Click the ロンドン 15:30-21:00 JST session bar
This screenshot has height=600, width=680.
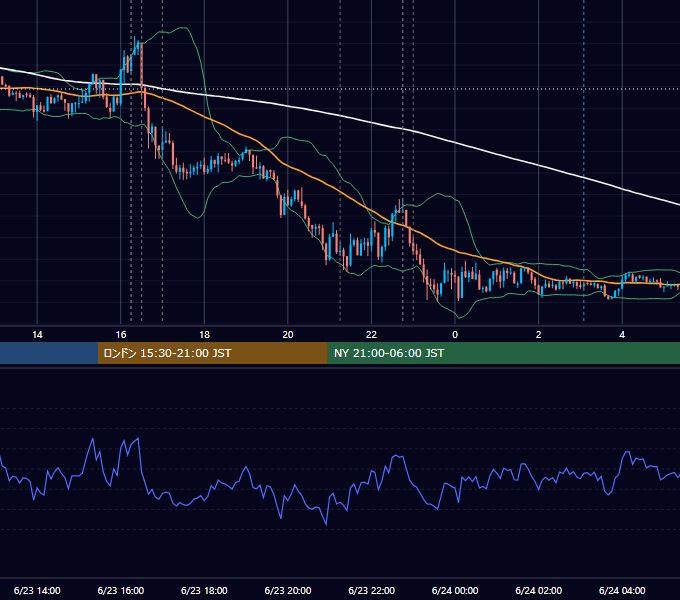pyautogui.click(x=212, y=353)
